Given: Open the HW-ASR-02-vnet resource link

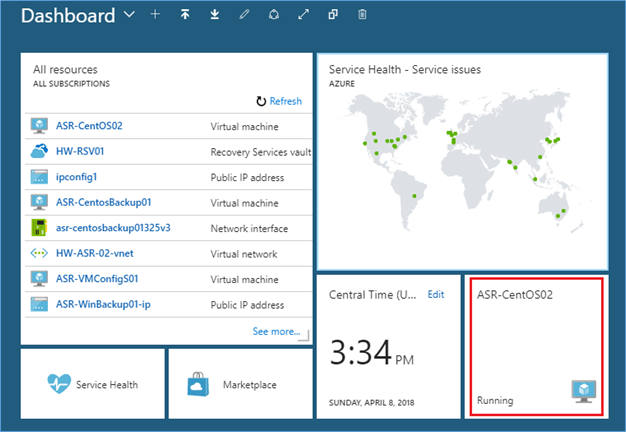Looking at the screenshot, I should point(95,254).
